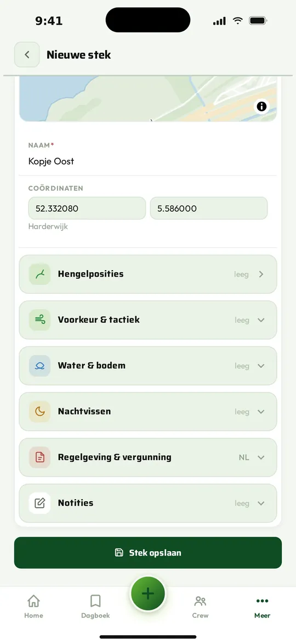Expand the Water & bodem chevron
The height and width of the screenshot is (644, 296).
tap(261, 366)
